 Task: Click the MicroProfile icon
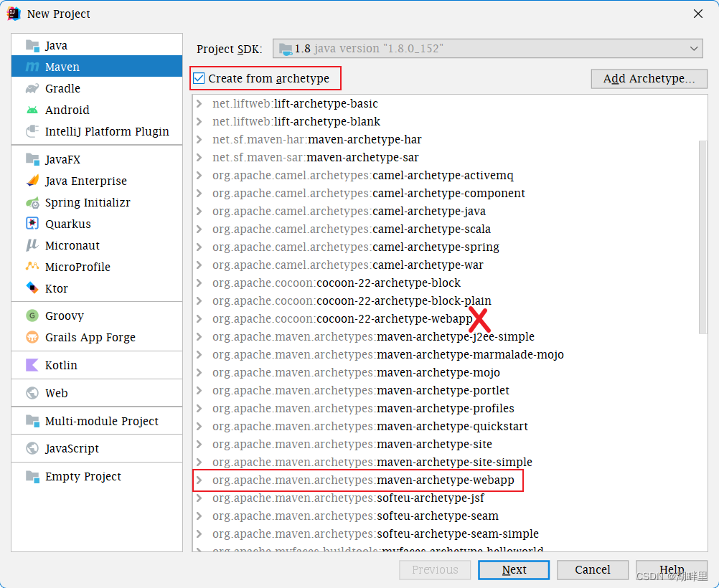tap(32, 266)
